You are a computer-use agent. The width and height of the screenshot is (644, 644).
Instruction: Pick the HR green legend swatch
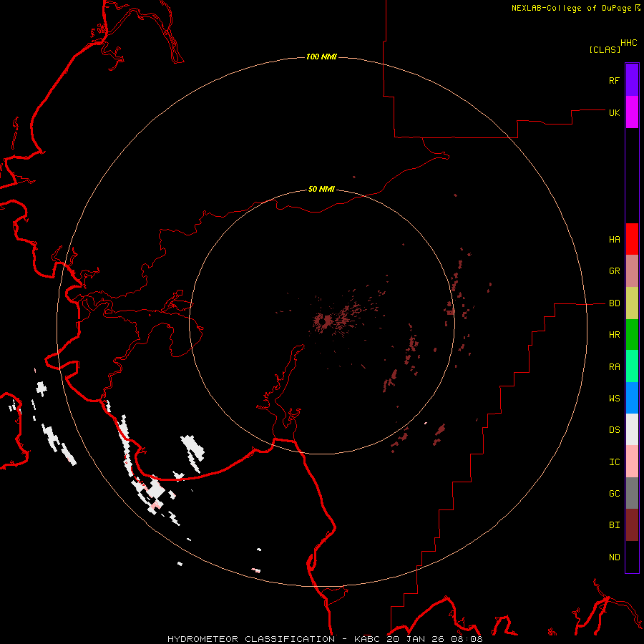pyautogui.click(x=632, y=335)
